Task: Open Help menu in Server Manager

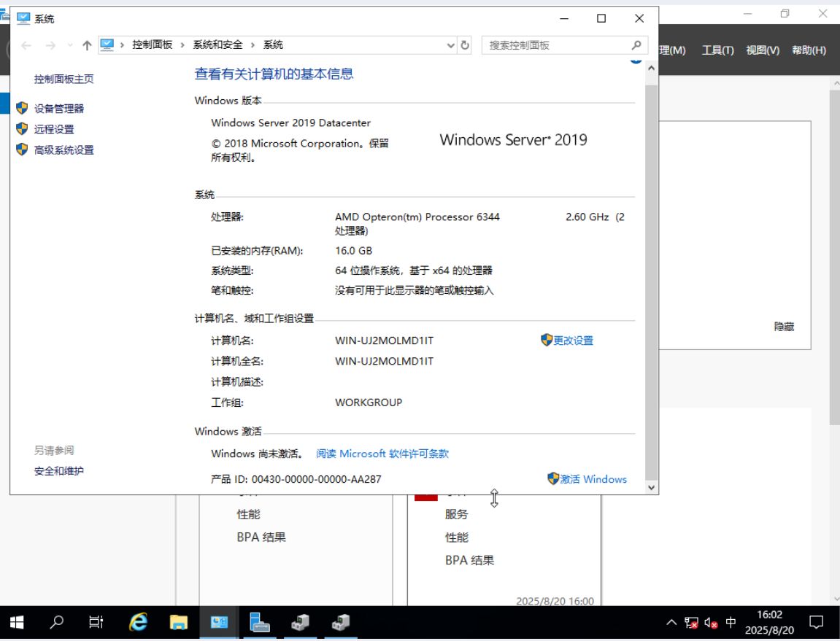Action: (x=809, y=50)
